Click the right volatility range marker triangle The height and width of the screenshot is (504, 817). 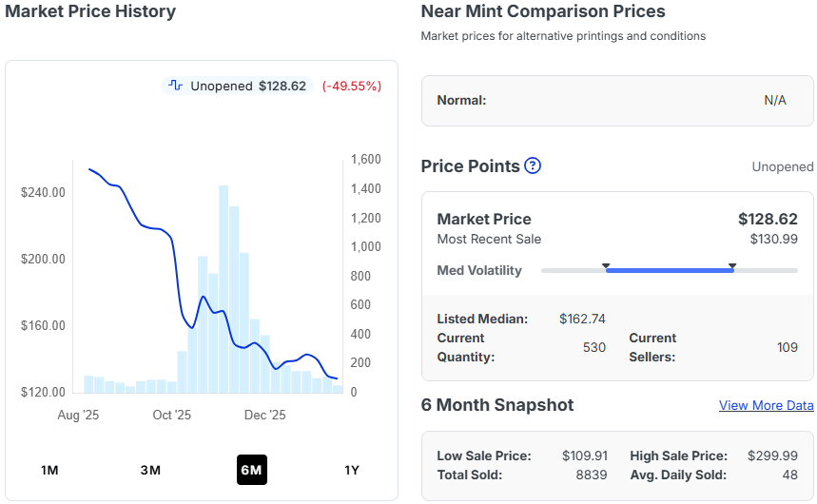click(x=732, y=265)
